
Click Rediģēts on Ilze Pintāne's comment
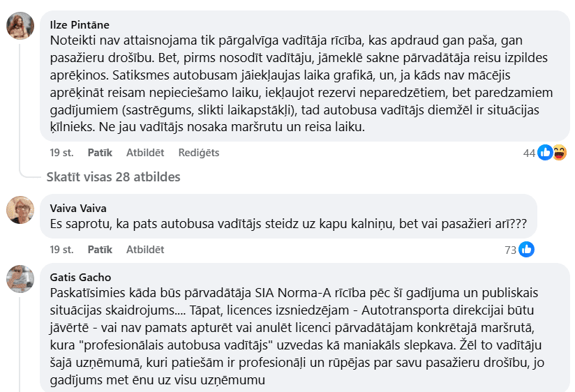click(198, 153)
